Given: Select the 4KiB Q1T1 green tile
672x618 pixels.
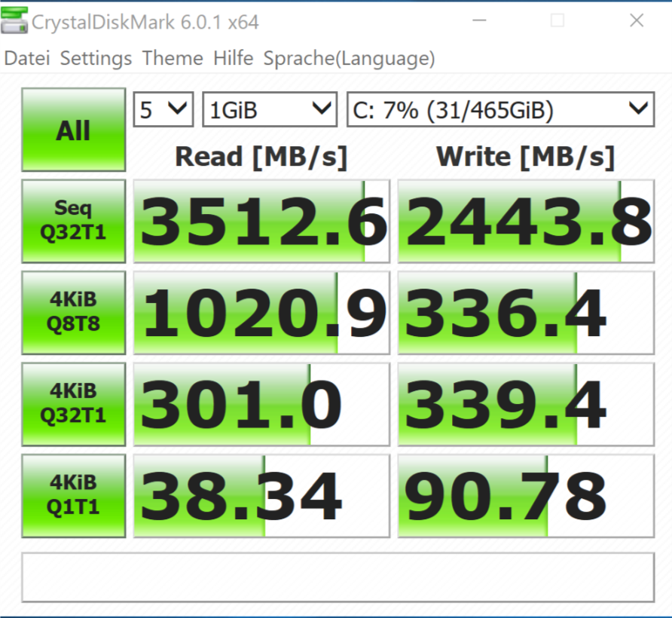Looking at the screenshot, I should [x=73, y=495].
